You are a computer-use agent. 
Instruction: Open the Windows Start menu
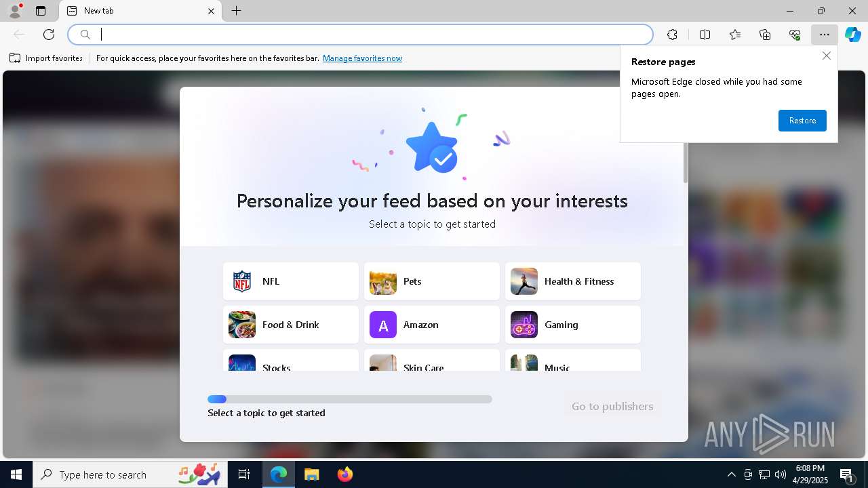[x=16, y=474]
